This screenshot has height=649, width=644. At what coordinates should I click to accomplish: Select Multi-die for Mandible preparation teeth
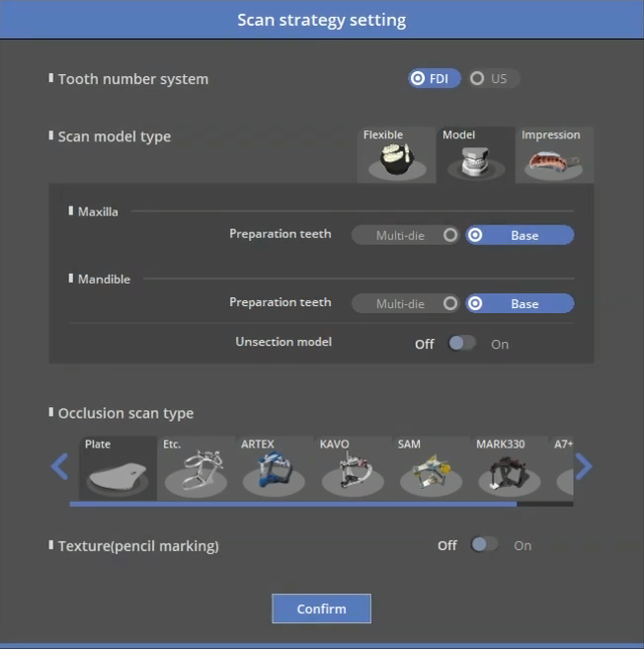(405, 303)
